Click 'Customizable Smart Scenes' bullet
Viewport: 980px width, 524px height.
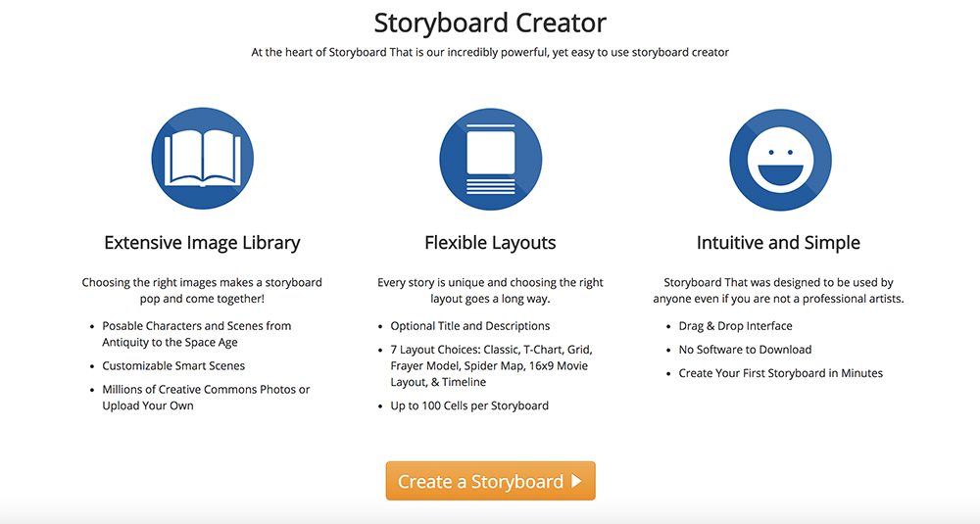tap(173, 366)
